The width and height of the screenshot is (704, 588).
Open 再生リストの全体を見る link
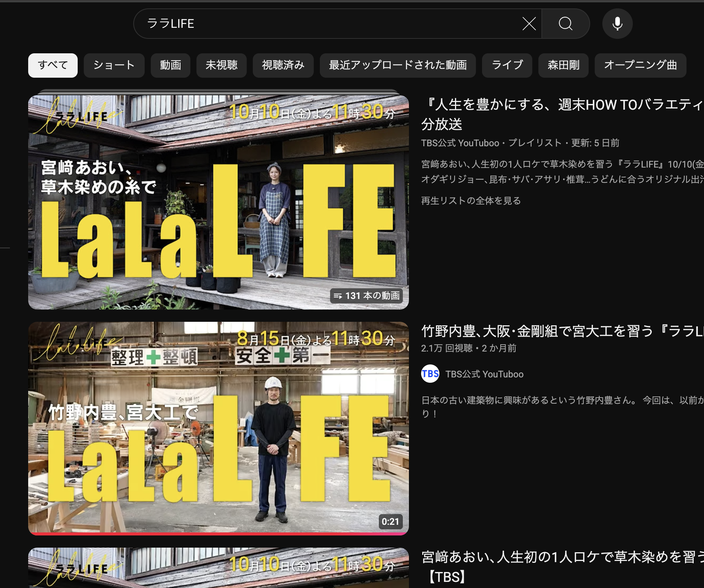[x=471, y=201]
